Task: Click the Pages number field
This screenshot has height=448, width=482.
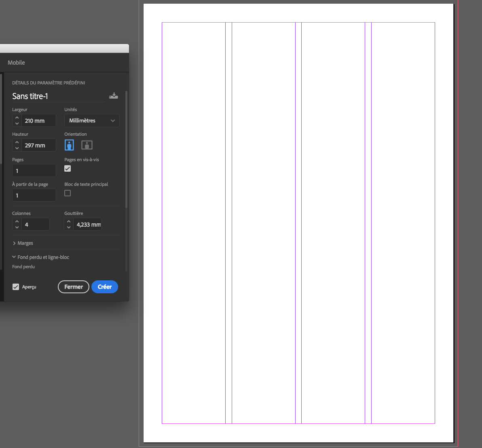Action: point(34,171)
